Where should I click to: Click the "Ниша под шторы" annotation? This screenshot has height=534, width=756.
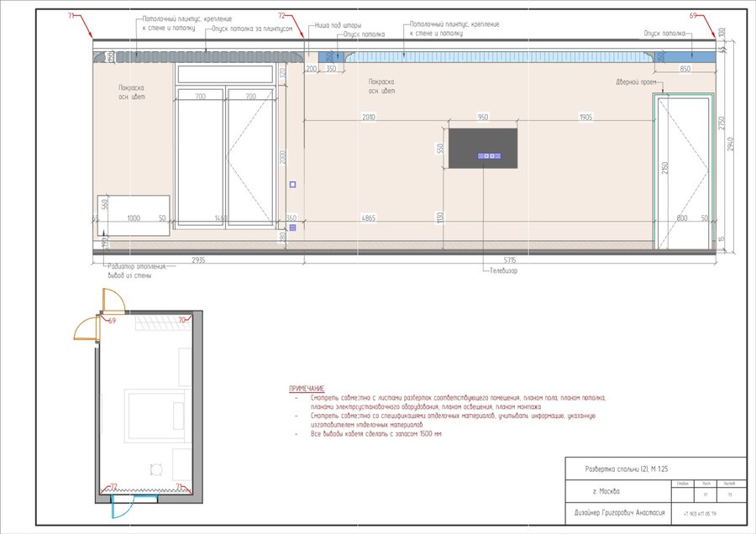(338, 25)
